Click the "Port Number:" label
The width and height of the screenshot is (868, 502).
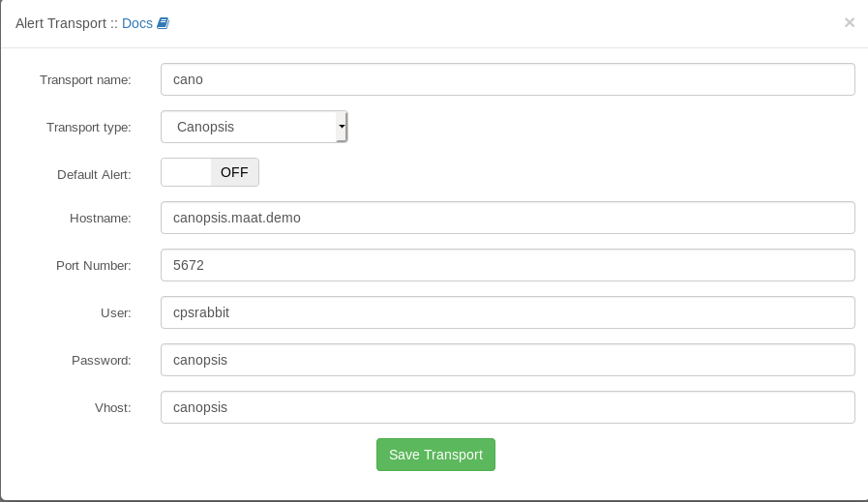(92, 266)
